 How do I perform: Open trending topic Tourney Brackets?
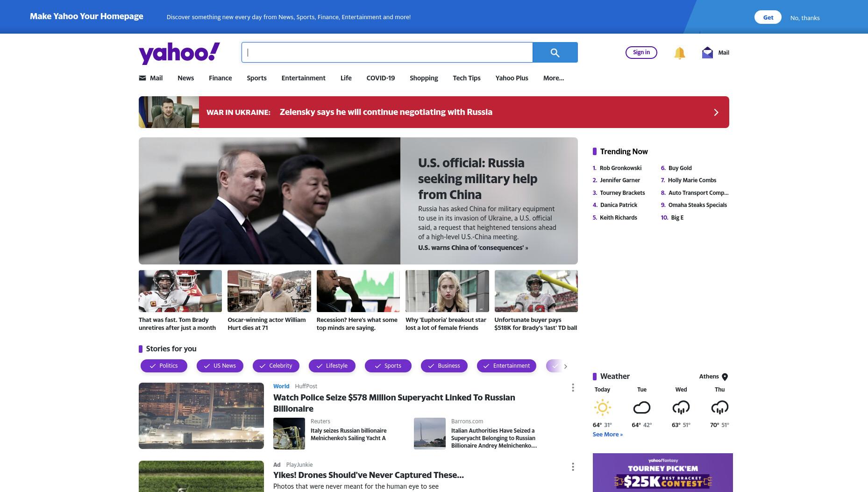pyautogui.click(x=622, y=193)
